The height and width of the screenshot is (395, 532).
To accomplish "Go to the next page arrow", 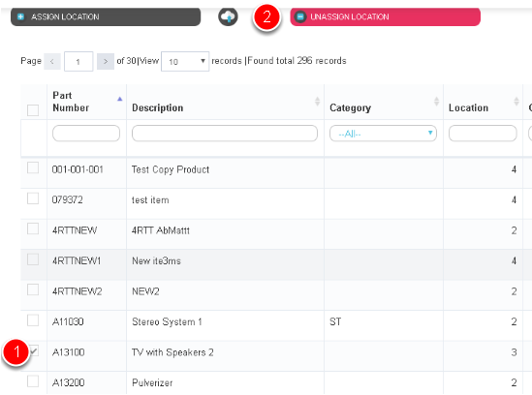I will (106, 61).
